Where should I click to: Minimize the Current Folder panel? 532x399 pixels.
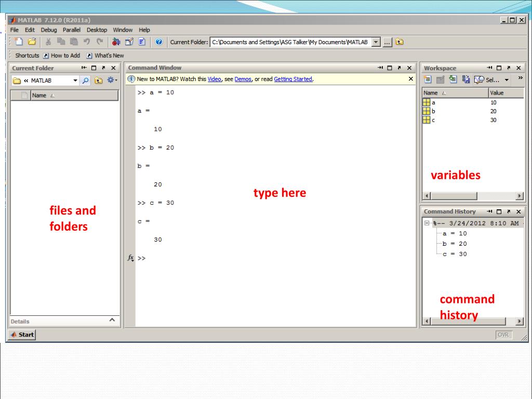tap(84, 68)
